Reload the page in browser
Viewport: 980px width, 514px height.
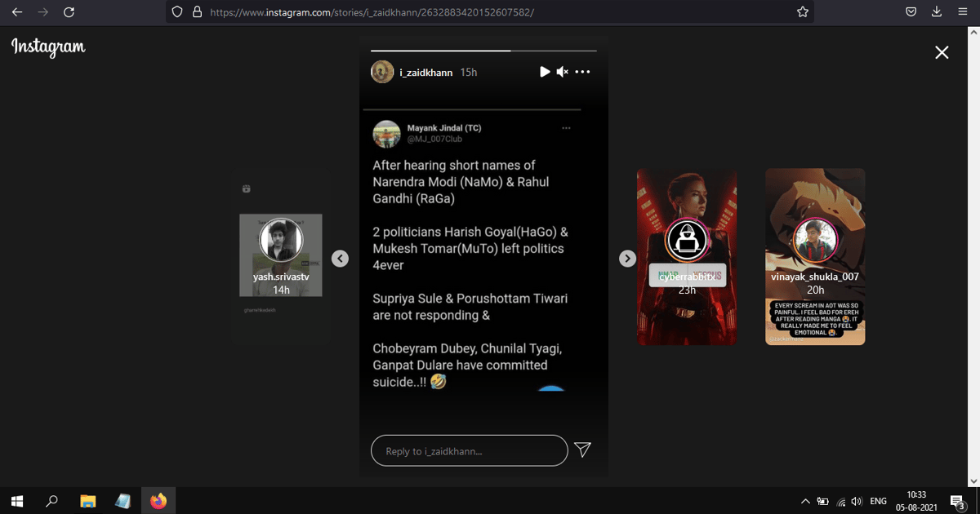(x=69, y=12)
